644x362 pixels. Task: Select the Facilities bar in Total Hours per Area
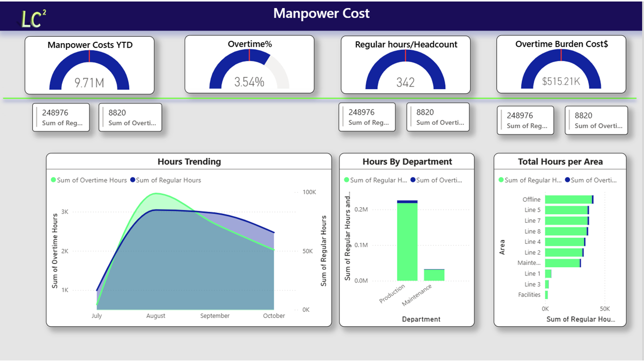tap(546, 295)
